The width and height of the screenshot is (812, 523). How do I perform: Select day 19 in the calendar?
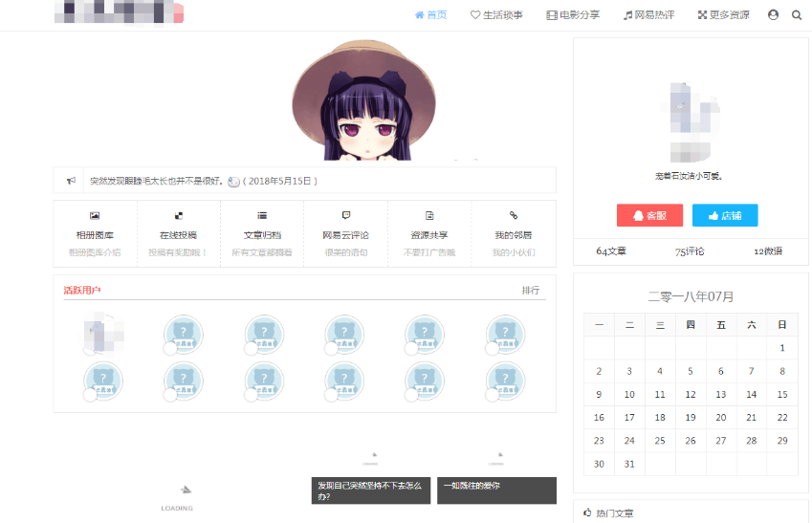691,418
